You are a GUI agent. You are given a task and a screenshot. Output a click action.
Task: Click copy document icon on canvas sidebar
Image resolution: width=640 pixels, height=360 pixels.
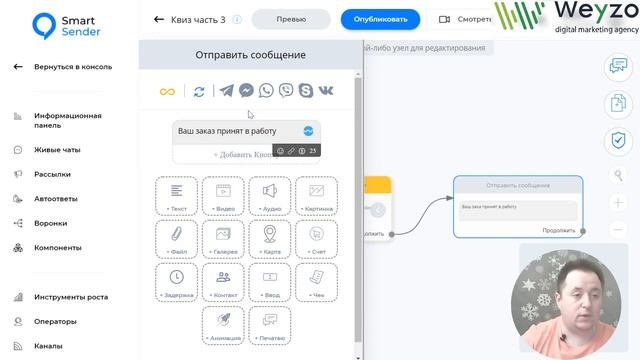click(x=618, y=104)
